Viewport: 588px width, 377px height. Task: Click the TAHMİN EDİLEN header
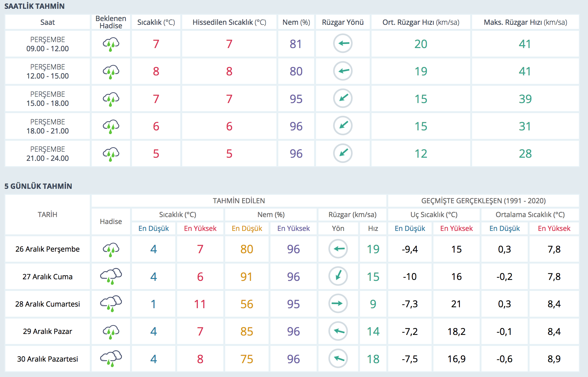coord(239,201)
